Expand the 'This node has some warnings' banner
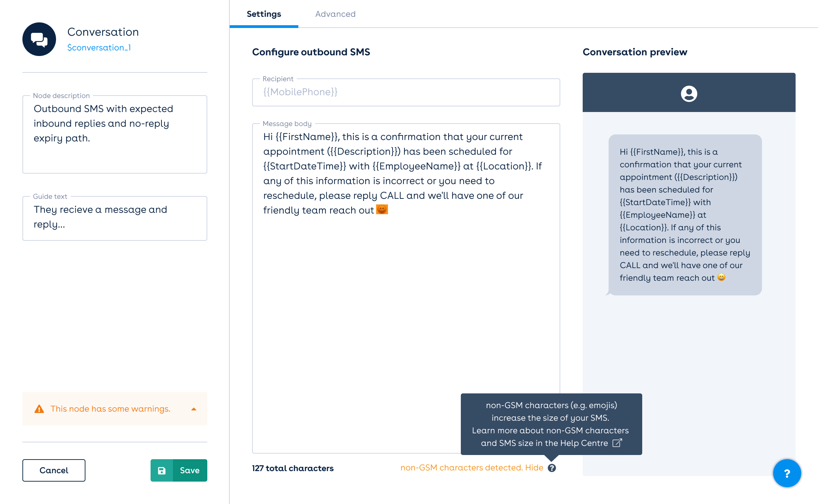The width and height of the screenshot is (818, 504). point(110,409)
